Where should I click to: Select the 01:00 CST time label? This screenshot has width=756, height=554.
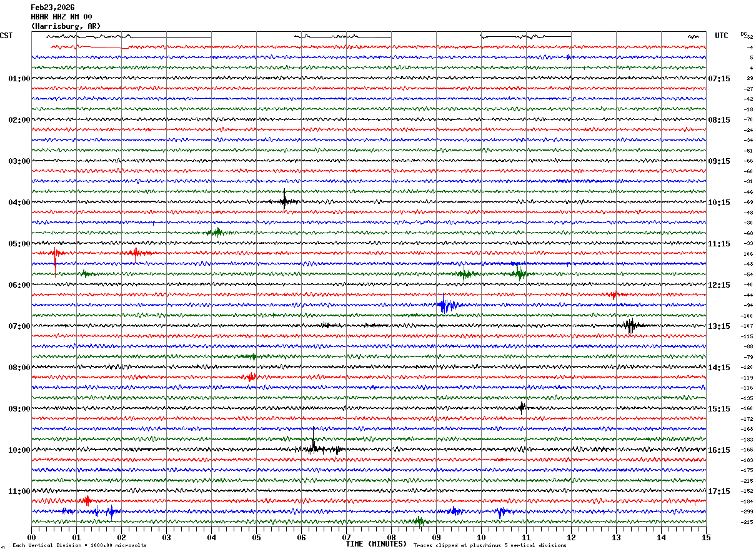[x=19, y=79]
